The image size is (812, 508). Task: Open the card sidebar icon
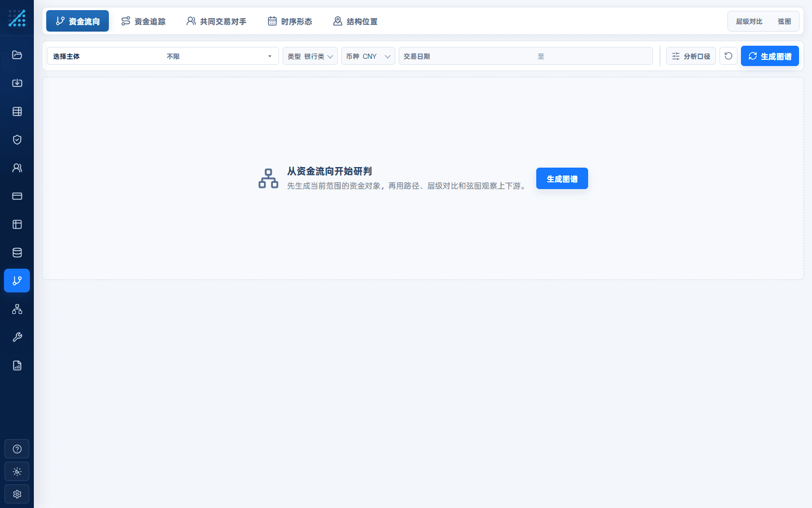click(x=17, y=196)
